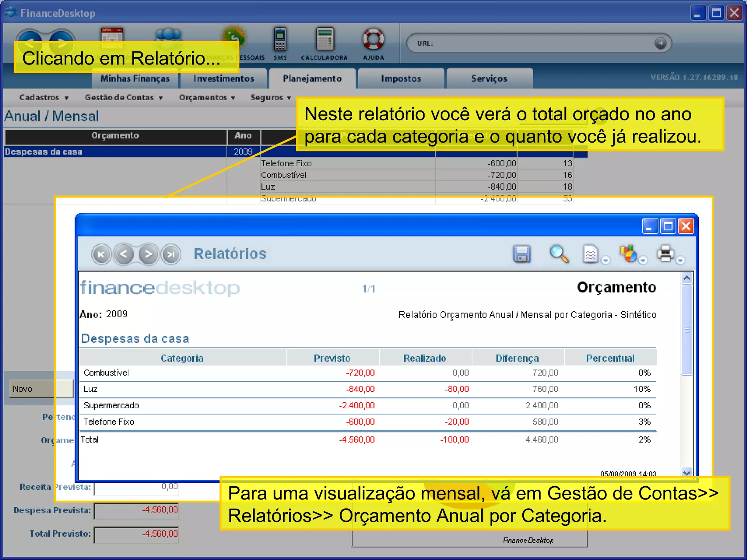Click the Realizado header in report
This screenshot has width=747, height=560.
(x=425, y=358)
